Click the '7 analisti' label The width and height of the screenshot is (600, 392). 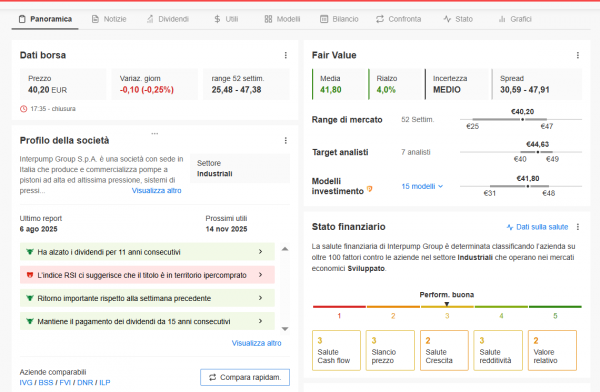pyautogui.click(x=416, y=152)
